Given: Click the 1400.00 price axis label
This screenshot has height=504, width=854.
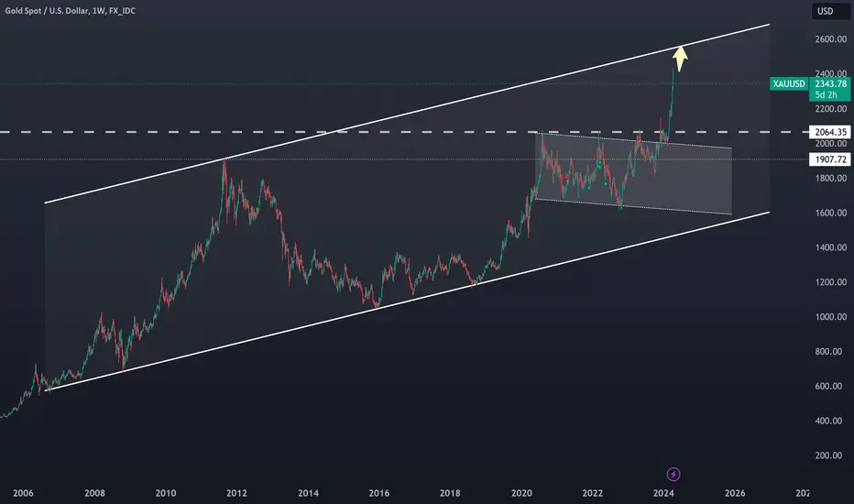Looking at the screenshot, I should [x=830, y=247].
